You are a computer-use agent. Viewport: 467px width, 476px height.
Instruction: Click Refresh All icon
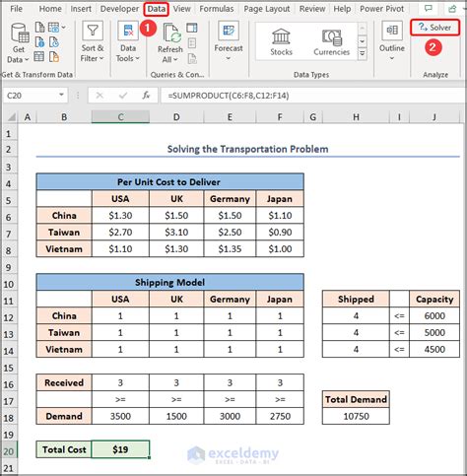point(172,33)
